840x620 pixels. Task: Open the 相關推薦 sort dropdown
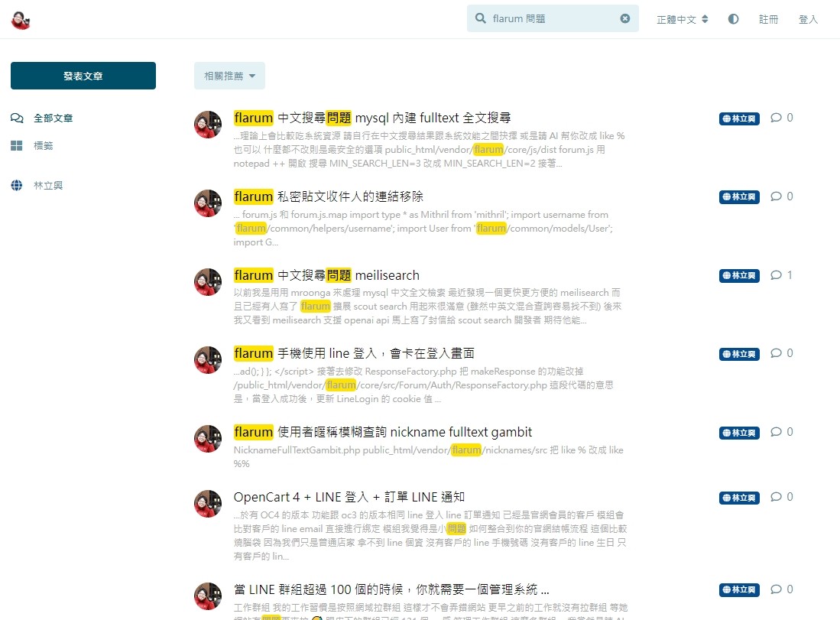[x=229, y=76]
